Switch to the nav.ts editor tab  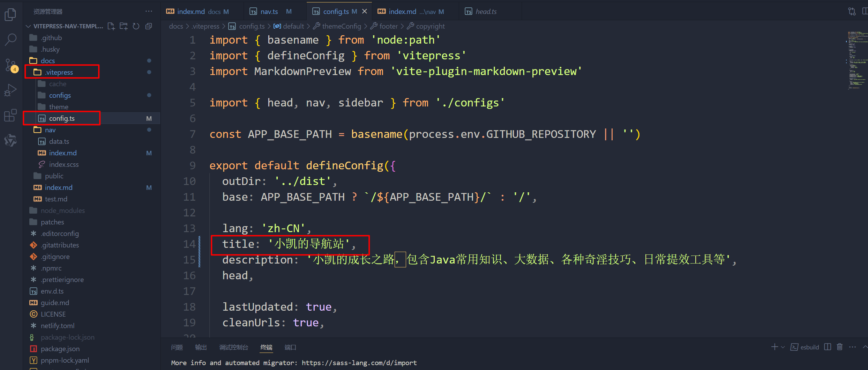click(269, 12)
